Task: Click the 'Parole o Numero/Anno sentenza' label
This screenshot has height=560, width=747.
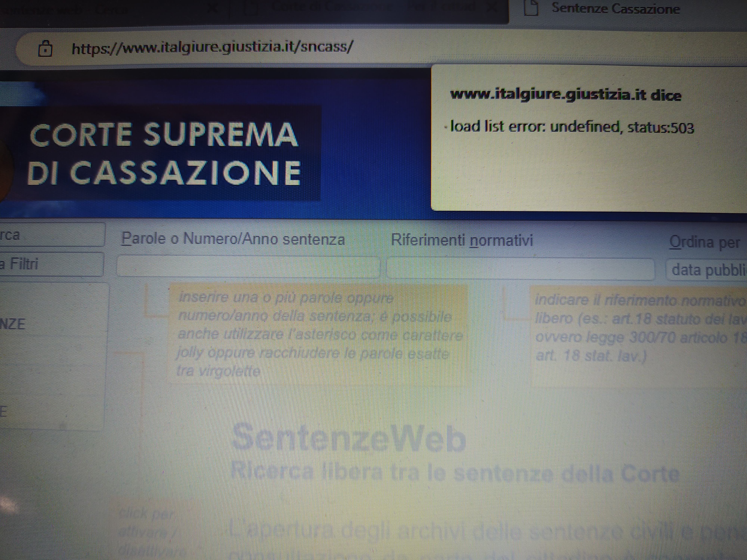Action: click(233, 239)
